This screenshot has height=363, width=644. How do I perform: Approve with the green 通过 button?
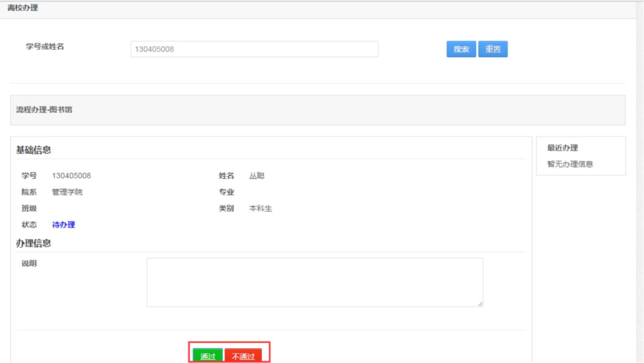click(x=207, y=356)
